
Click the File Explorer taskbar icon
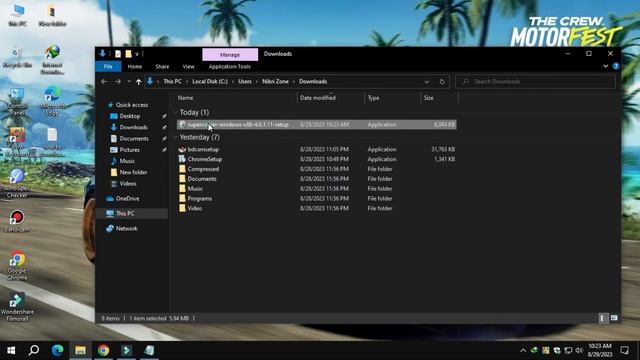pos(80,350)
